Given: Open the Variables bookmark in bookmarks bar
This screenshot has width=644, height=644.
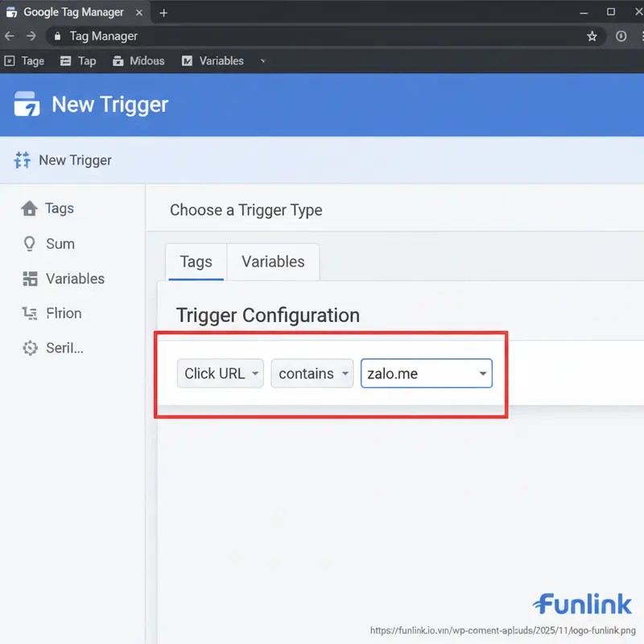Looking at the screenshot, I should point(213,61).
